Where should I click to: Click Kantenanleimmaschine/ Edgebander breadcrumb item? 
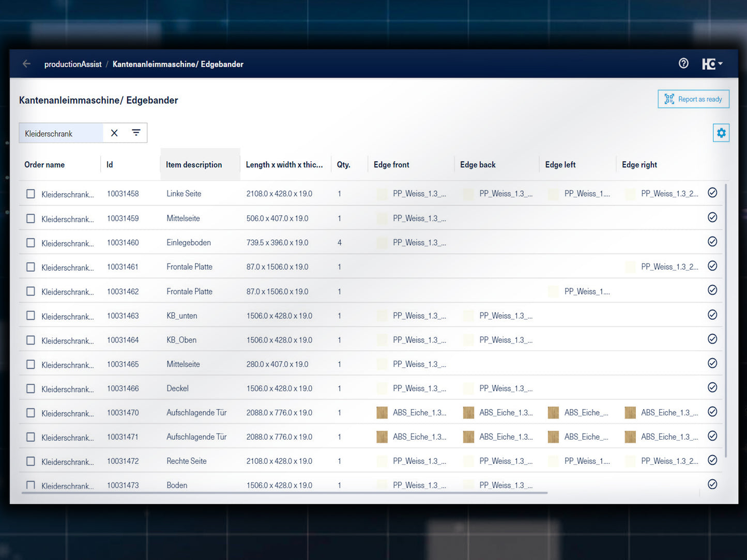click(x=178, y=64)
